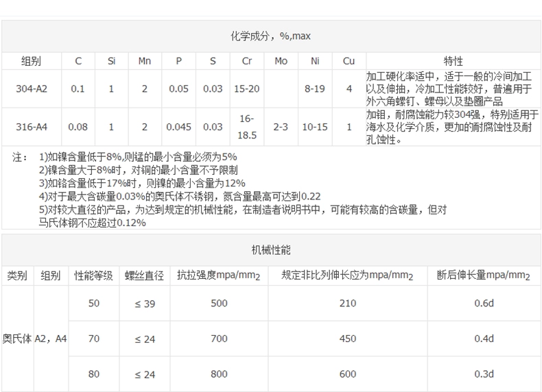Image resolution: width=542 pixels, height=392 pixels.
Task: Click the Ni column header
Action: (315, 61)
